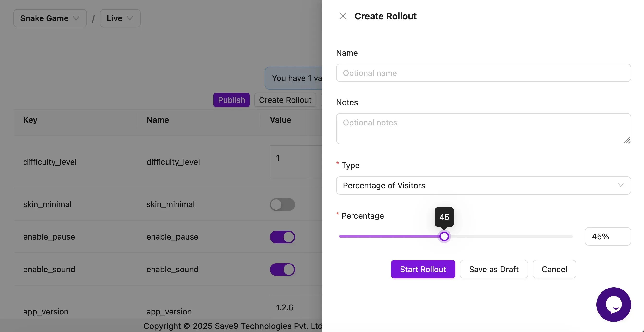
Task: Open the Live environment dropdown
Action: [120, 18]
